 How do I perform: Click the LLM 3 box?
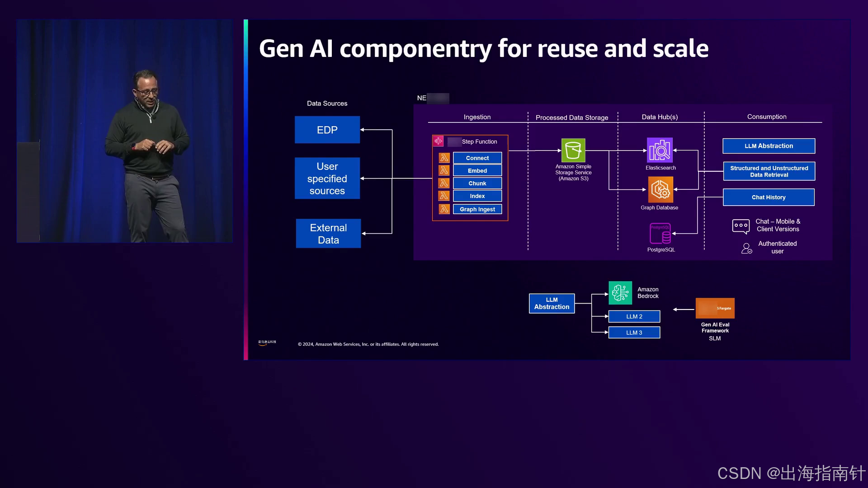click(x=634, y=333)
